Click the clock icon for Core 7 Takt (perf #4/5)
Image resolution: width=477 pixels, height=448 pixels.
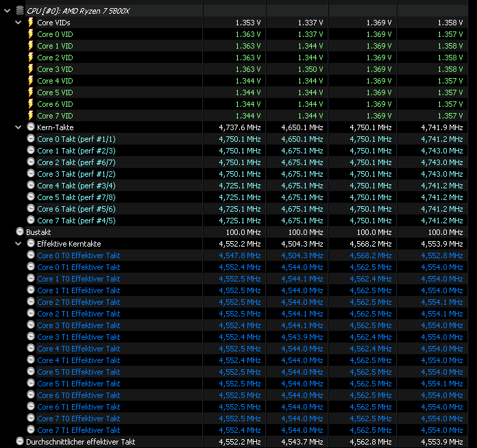(x=31, y=220)
